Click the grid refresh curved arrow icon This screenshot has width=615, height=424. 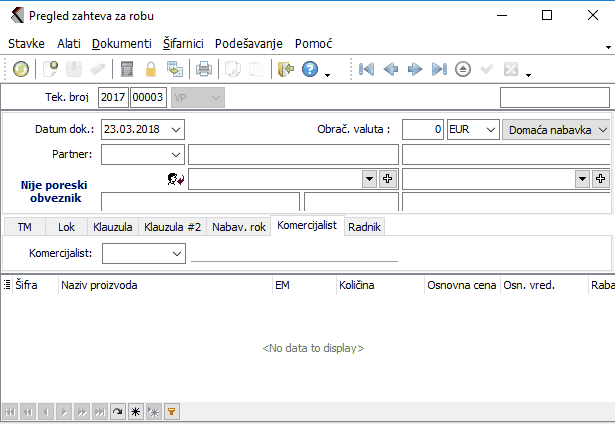pyautogui.click(x=117, y=411)
